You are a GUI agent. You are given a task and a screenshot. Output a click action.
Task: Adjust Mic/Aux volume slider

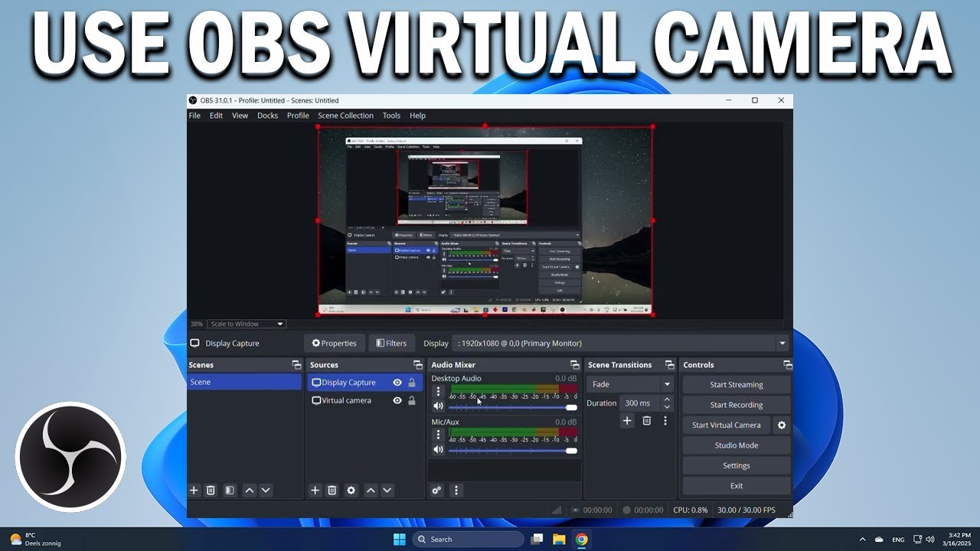pos(513,451)
